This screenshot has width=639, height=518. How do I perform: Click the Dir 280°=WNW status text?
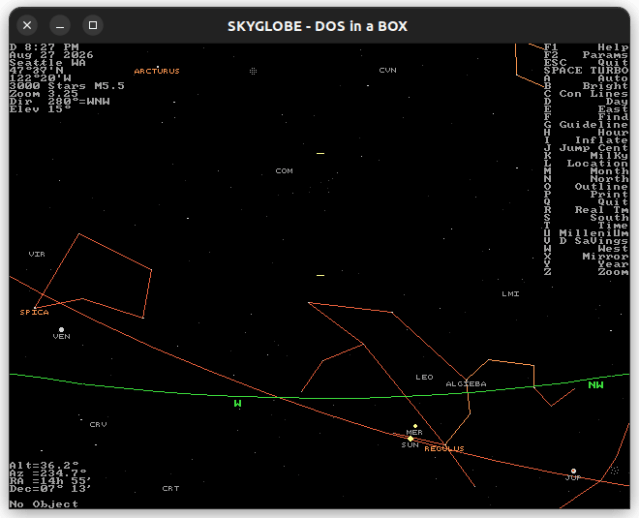tap(59, 101)
